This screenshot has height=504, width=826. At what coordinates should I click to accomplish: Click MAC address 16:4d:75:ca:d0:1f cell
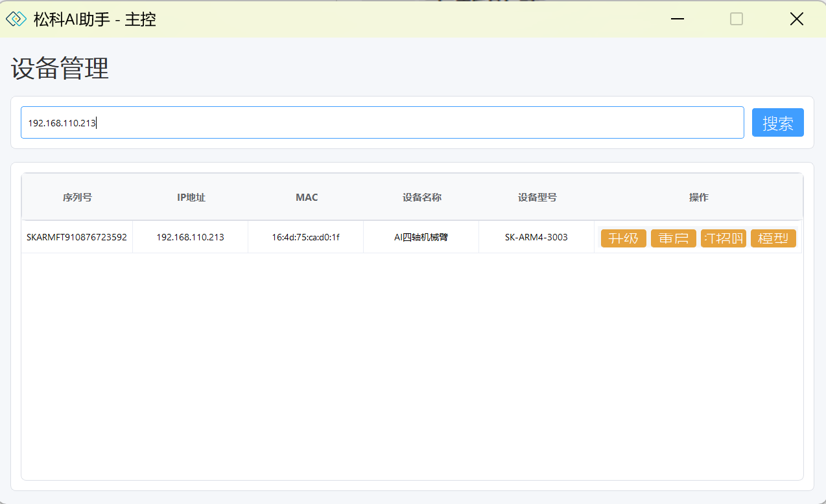(305, 237)
